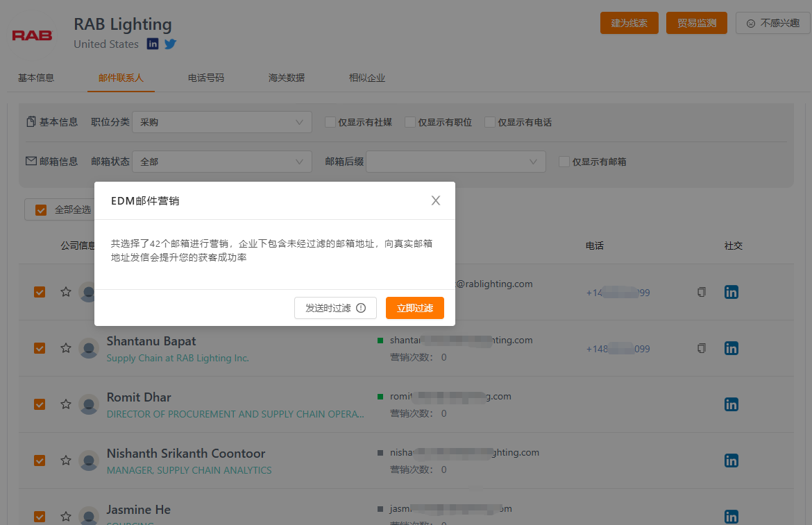
Task: Choose 发送时过滤 in the dialog
Action: pos(335,308)
